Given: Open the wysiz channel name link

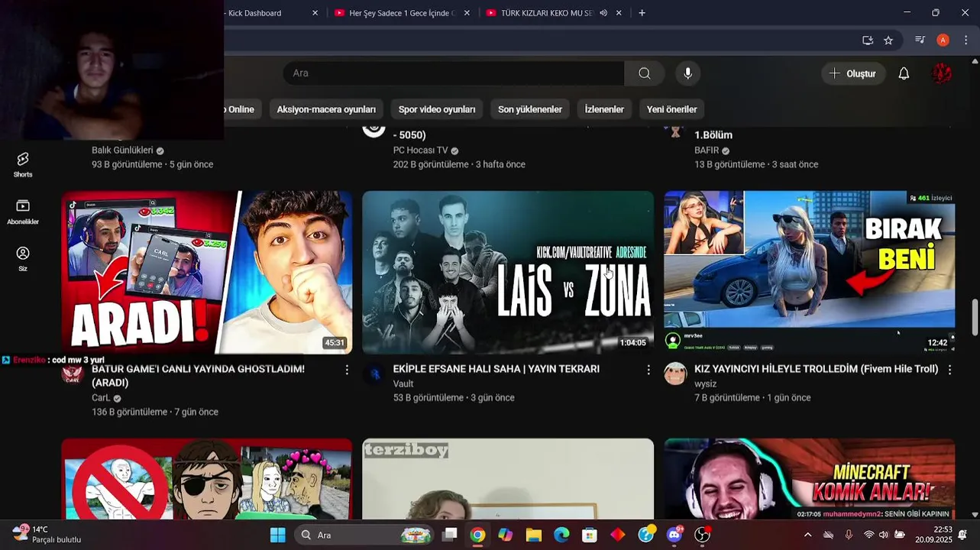Looking at the screenshot, I should pyautogui.click(x=705, y=384).
